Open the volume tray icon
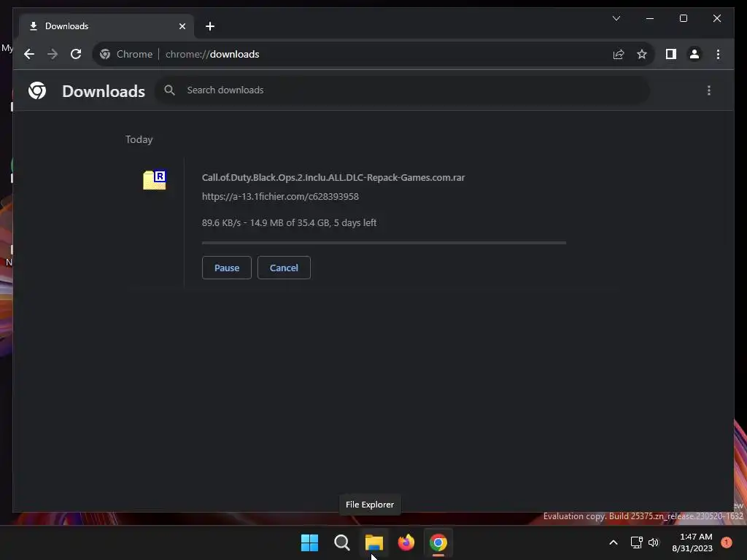 654,542
